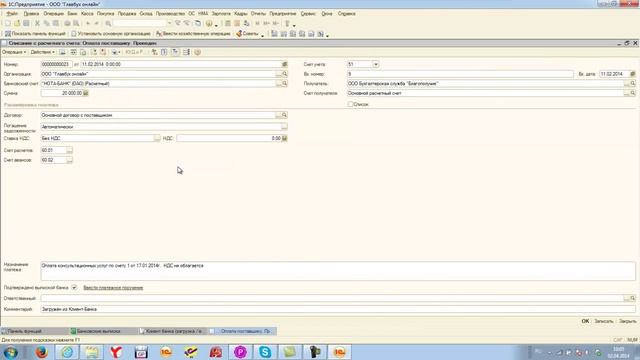Click the magnifier icon next to Организация field
This screenshot has height=360, width=640.
point(284,74)
